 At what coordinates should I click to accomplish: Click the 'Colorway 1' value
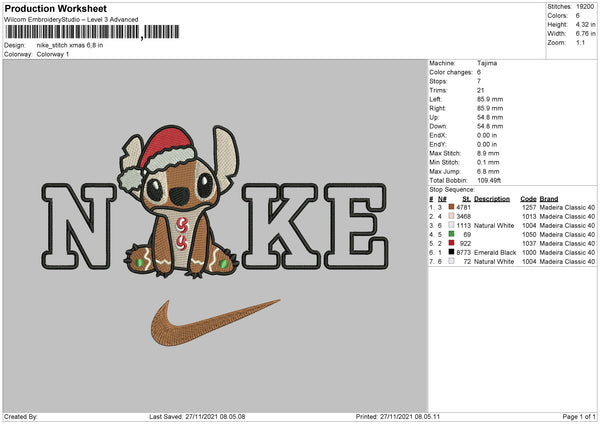[53, 54]
